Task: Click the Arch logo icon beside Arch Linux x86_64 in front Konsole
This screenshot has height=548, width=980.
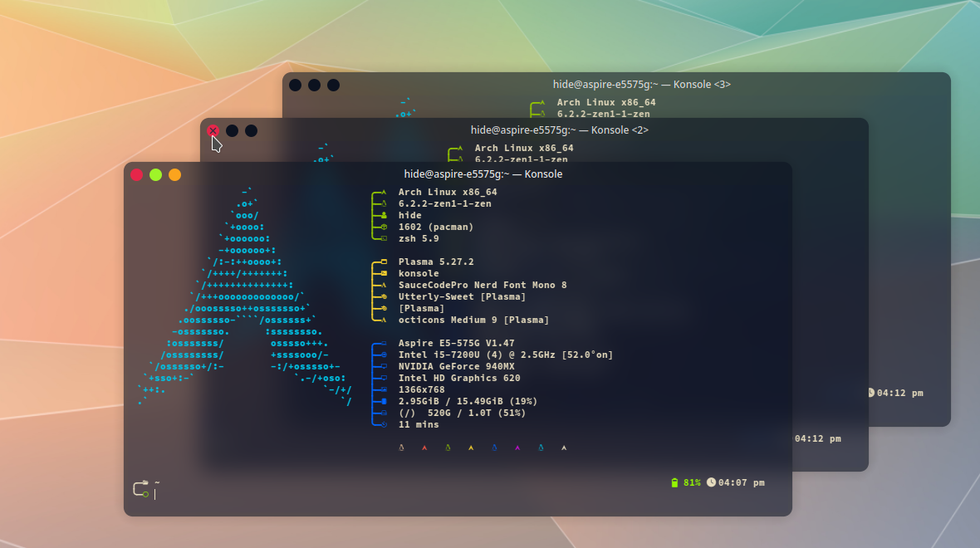Action: pyautogui.click(x=384, y=193)
